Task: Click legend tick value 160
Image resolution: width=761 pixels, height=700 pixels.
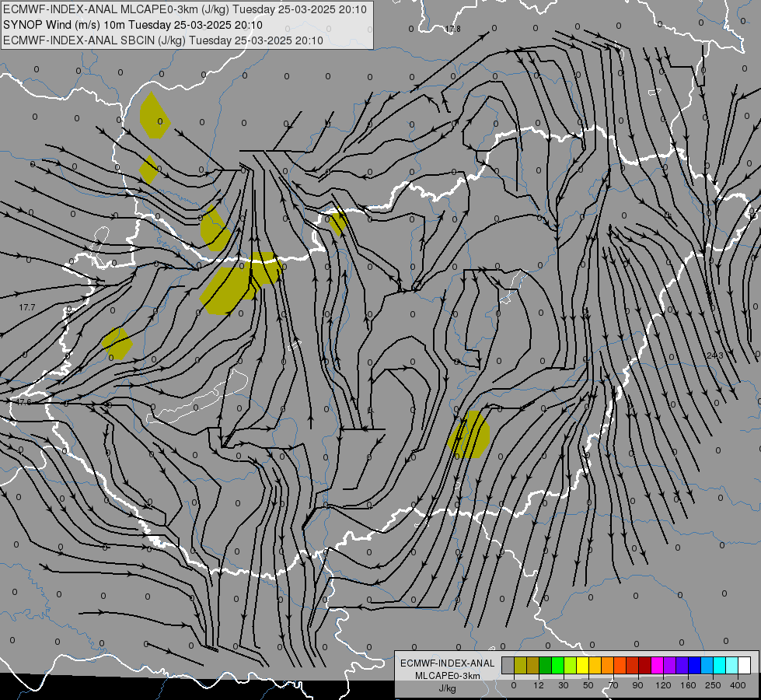Action: (688, 685)
